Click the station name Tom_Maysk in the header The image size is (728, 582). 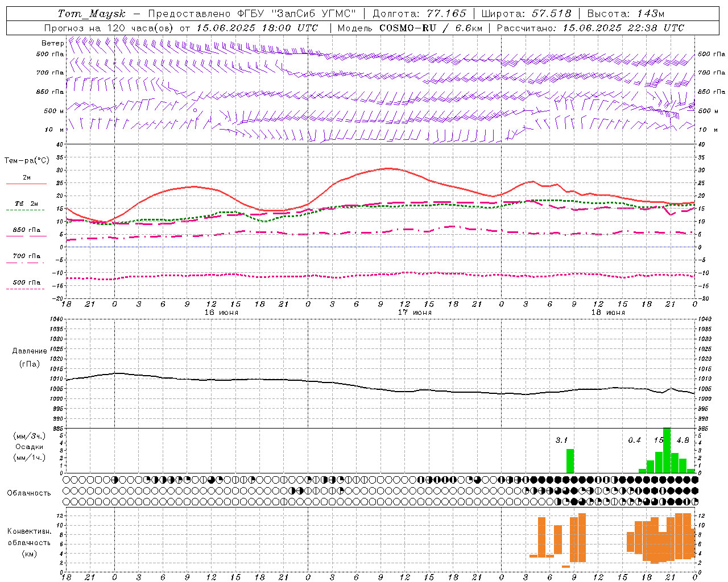pyautogui.click(x=92, y=14)
